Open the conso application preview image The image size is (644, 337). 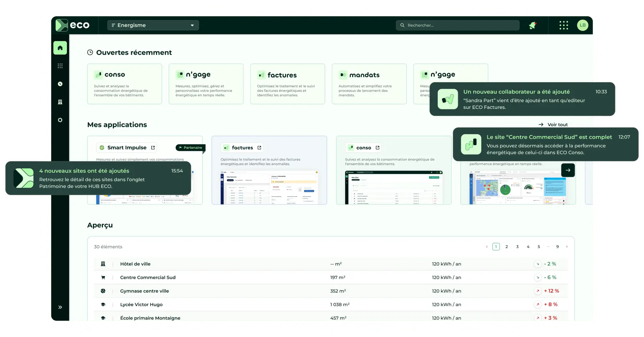tap(394, 187)
